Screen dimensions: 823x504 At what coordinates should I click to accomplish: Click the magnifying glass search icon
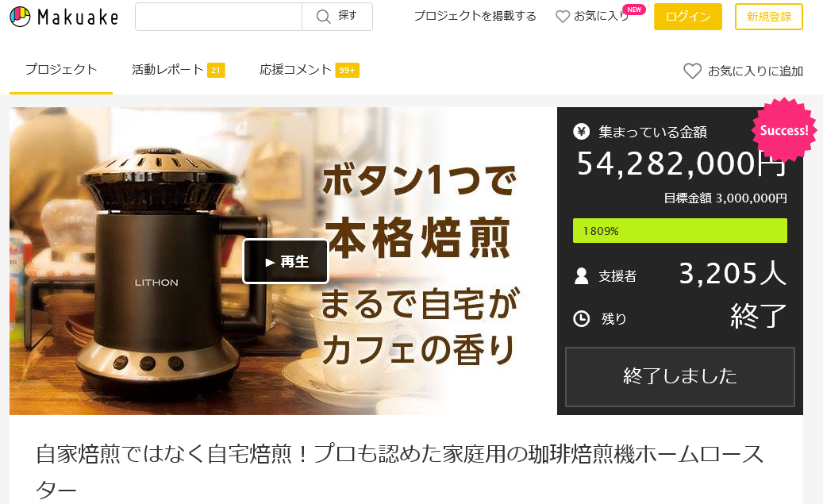click(x=323, y=17)
